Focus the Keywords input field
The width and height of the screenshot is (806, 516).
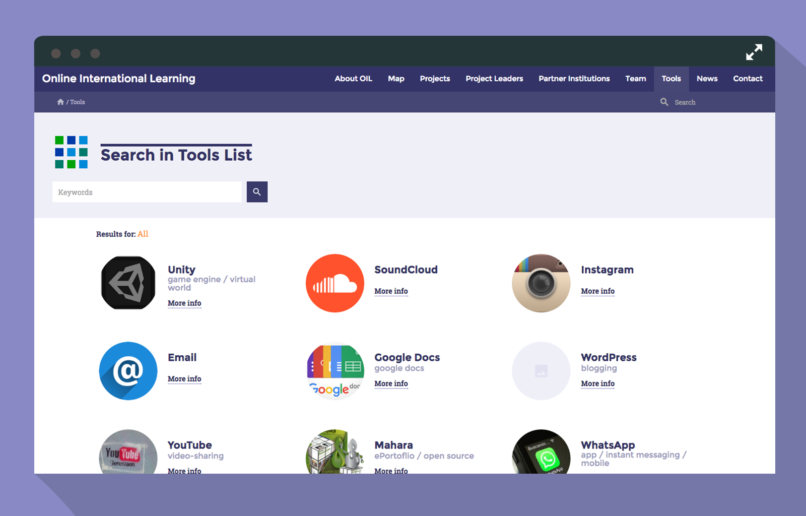(x=147, y=192)
